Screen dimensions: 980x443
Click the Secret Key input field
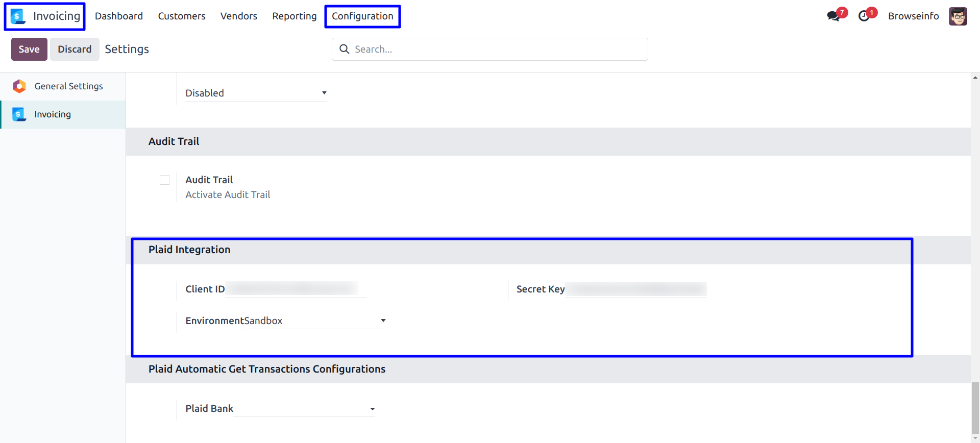(635, 289)
